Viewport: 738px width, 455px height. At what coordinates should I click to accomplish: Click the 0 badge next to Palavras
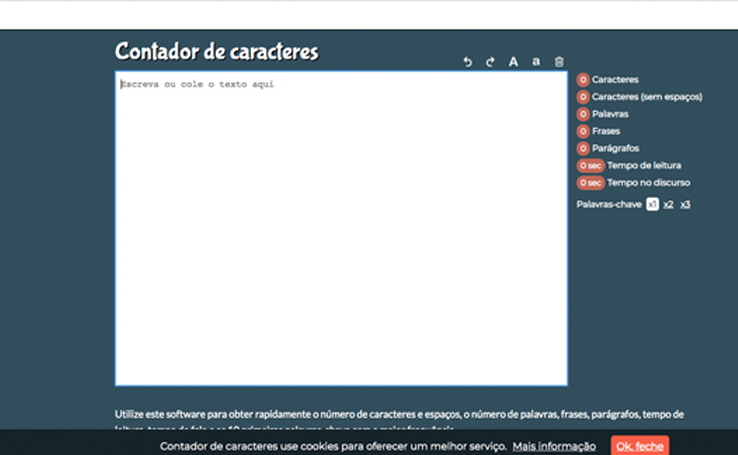click(583, 114)
